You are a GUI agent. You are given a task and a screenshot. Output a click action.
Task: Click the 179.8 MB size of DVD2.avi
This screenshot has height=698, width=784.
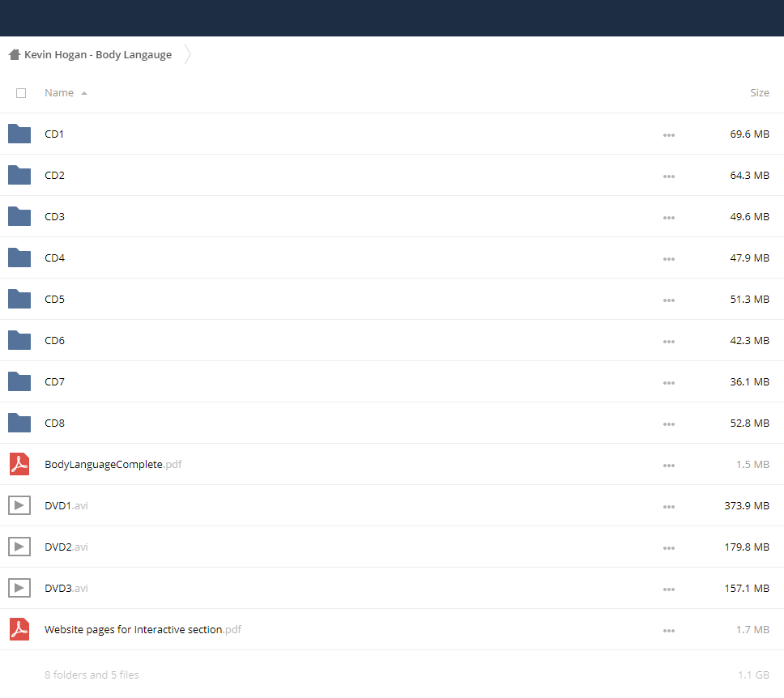click(x=747, y=547)
